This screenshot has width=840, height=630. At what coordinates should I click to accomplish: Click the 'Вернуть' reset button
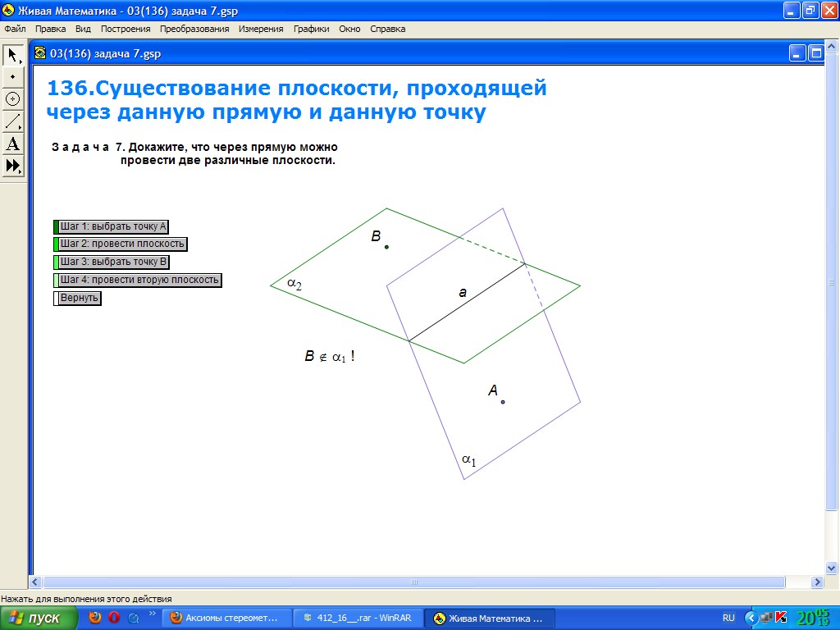(80, 298)
